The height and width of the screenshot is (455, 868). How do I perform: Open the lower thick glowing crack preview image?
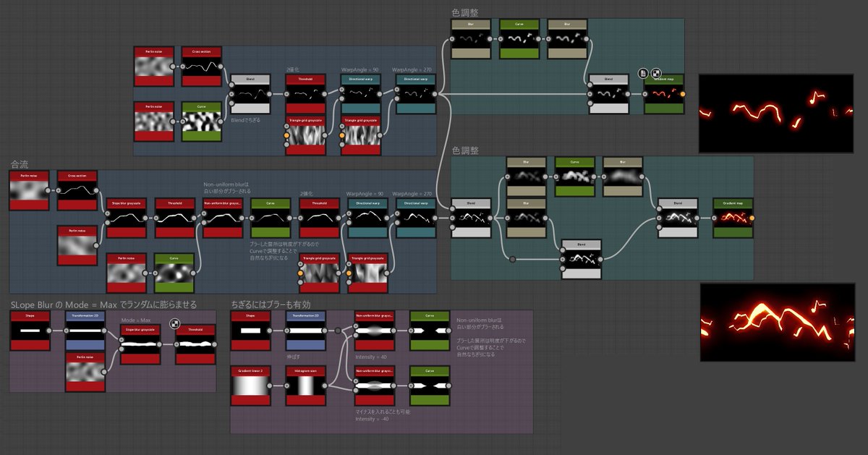777,322
